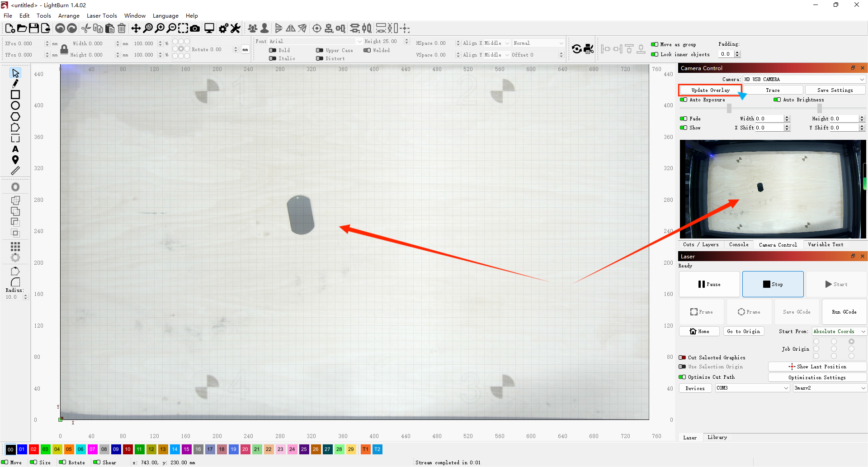
Task: Switch to the Cuts / Layers tab
Action: [x=700, y=244]
